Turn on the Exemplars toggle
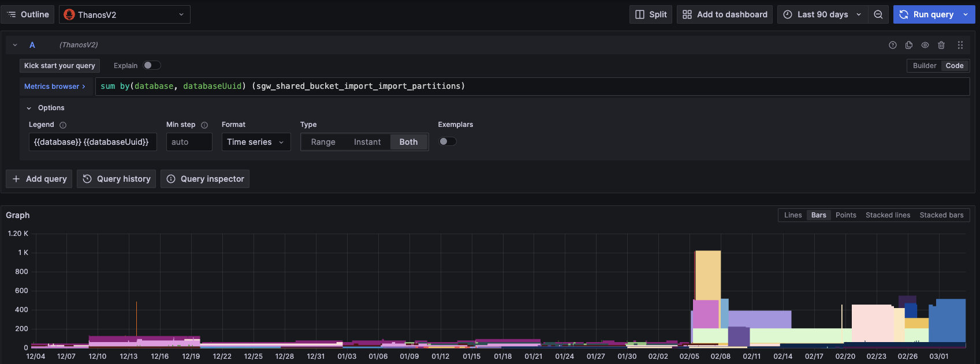 (x=448, y=141)
